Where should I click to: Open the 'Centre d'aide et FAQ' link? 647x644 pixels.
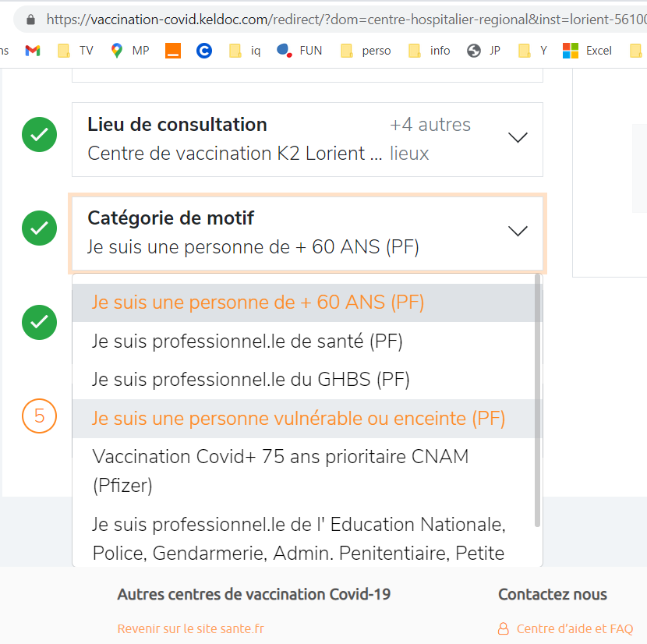click(x=575, y=628)
